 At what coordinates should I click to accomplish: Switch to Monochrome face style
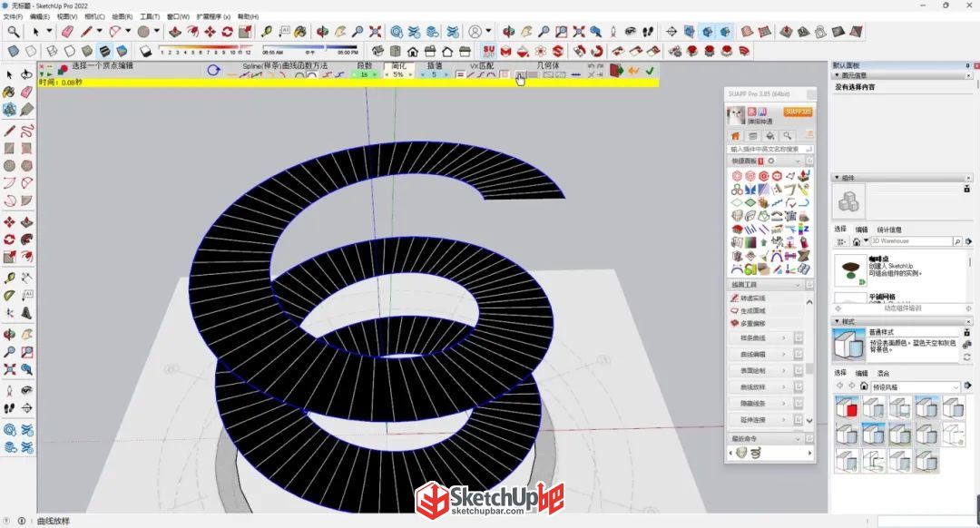click(x=122, y=51)
